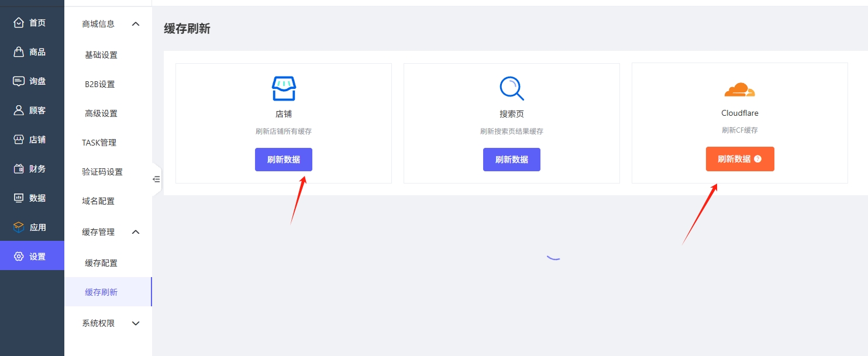
Task: Click the Cloudflare cloud logo
Action: (x=740, y=89)
